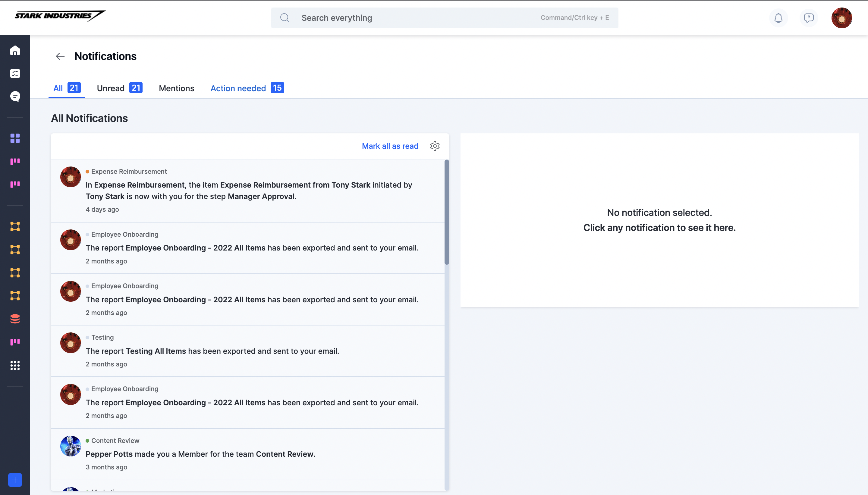The height and width of the screenshot is (495, 868).
Task: Switch to the Mentions tab
Action: click(177, 88)
